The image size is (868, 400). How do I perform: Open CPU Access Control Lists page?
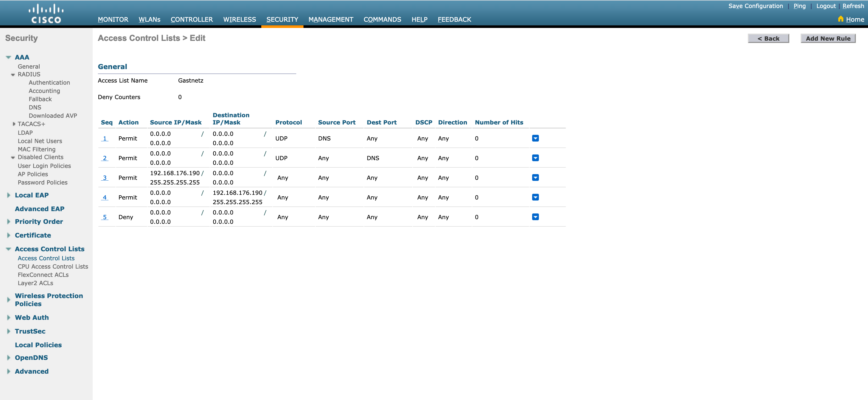53,267
